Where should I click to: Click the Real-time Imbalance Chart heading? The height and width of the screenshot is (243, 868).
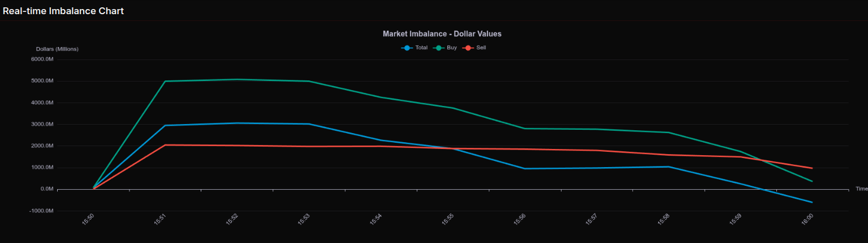click(63, 11)
